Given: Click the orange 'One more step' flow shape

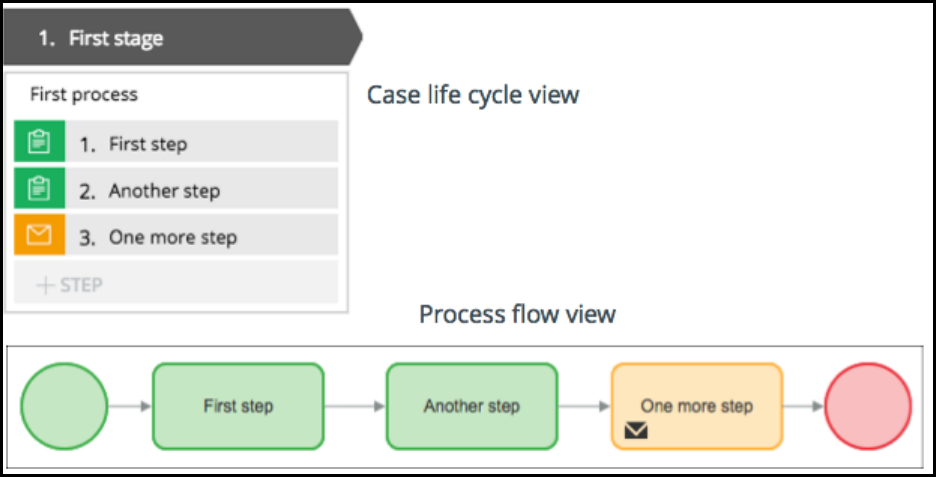Looking at the screenshot, I should coord(697,406).
